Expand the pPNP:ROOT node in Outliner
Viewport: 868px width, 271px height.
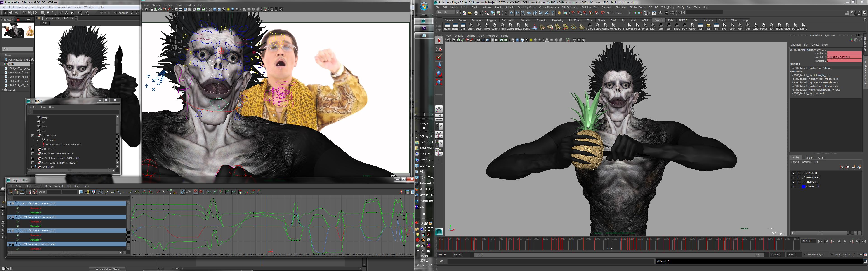33,149
